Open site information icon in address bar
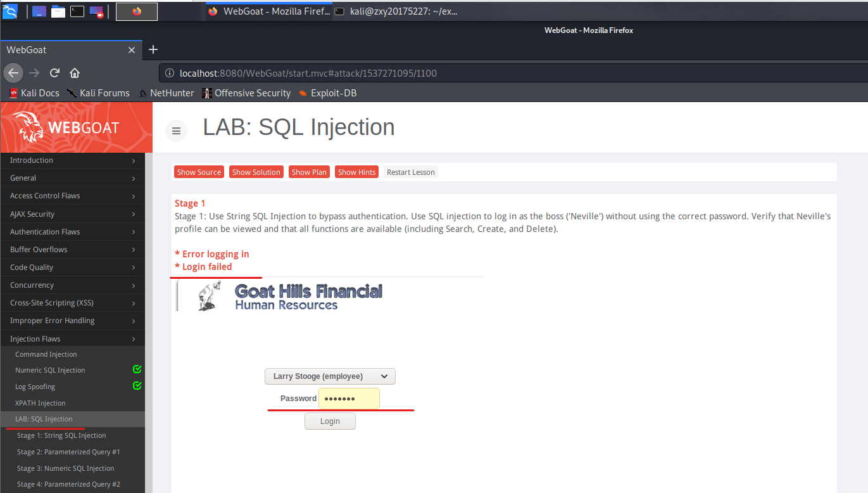The width and height of the screenshot is (868, 493). coord(170,73)
